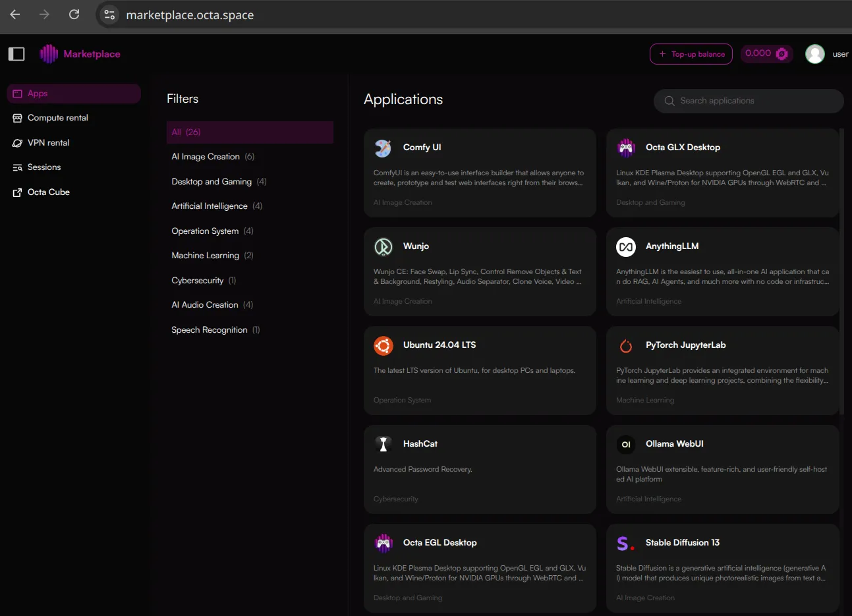Click the AnythingLLM app icon

pos(626,246)
